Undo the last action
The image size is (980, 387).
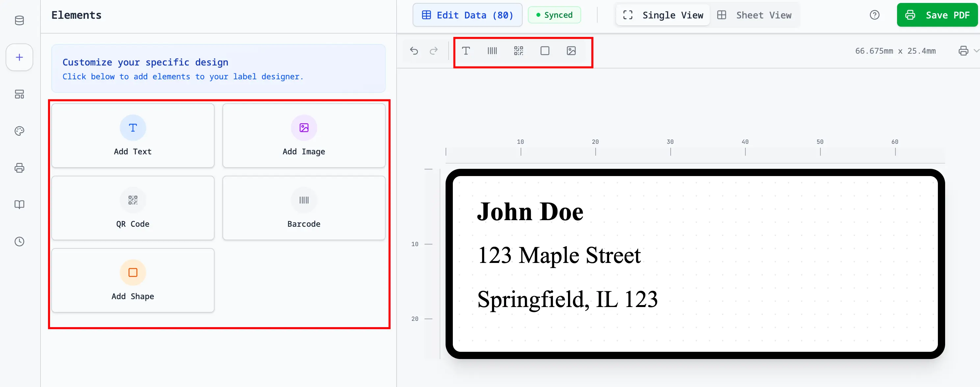tap(414, 51)
